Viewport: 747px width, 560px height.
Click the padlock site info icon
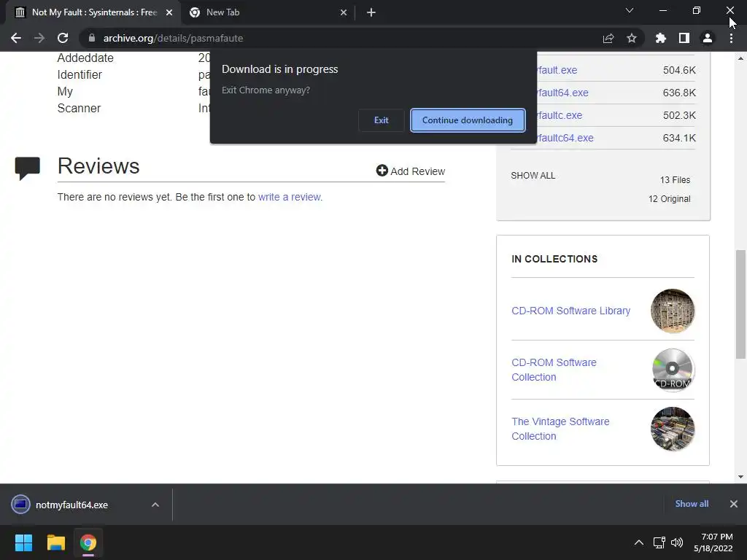[92, 38]
